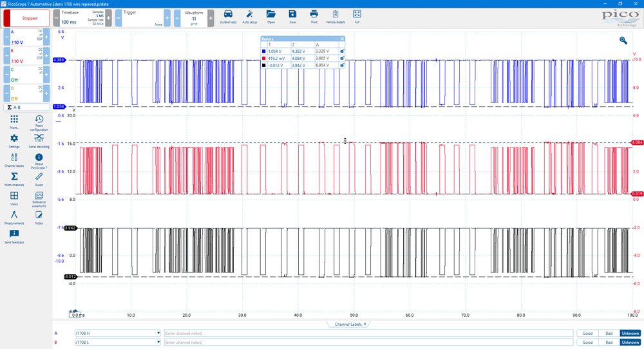Screen dimensions: 644x349
Task: Close the Channel Labels tab
Action: coord(365,325)
